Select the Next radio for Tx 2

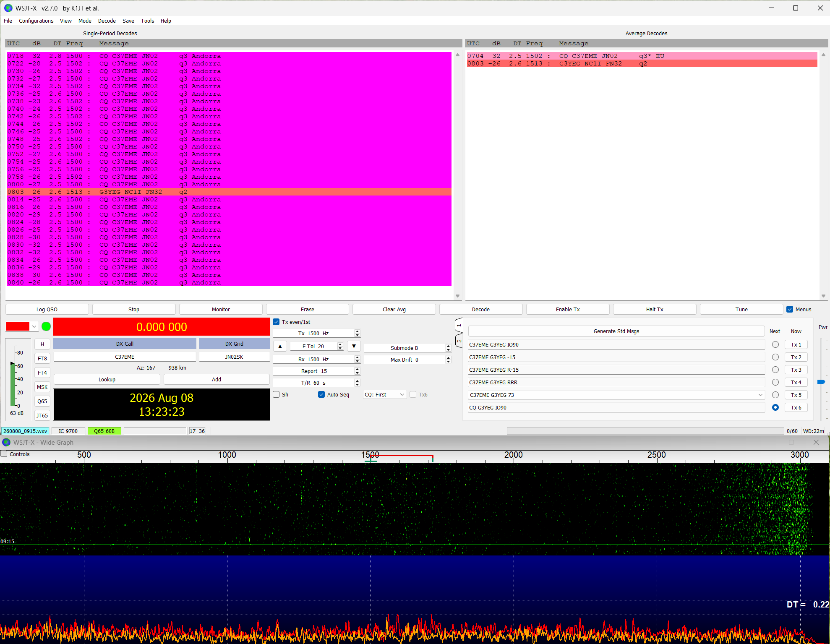[775, 357]
